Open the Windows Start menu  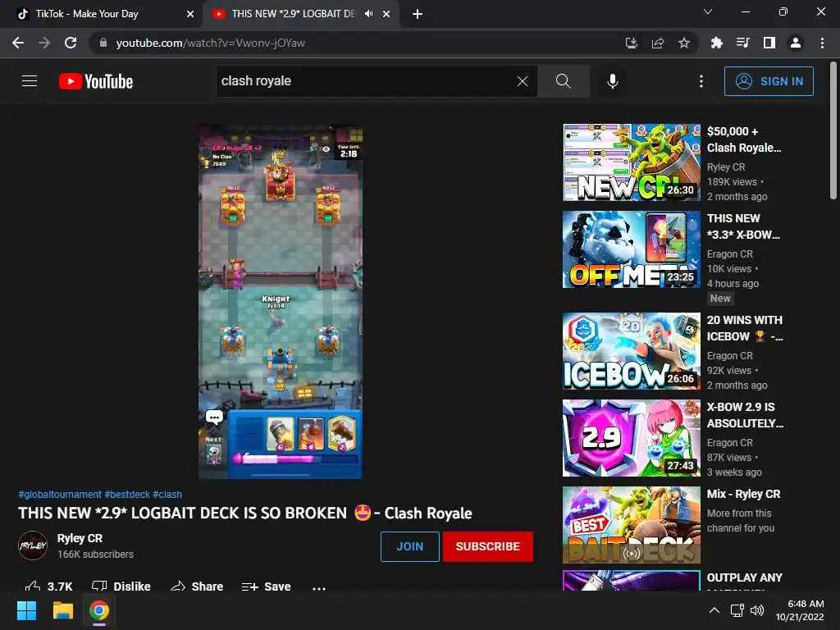pos(26,610)
